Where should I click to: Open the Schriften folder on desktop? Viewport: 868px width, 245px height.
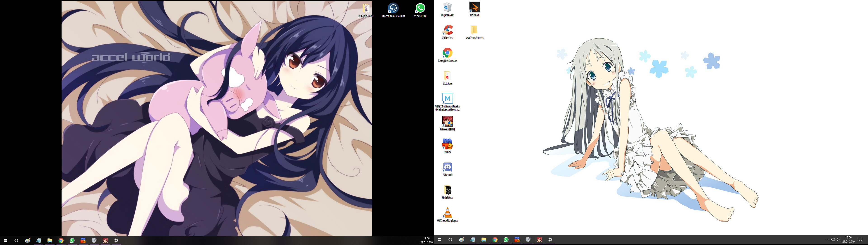pyautogui.click(x=448, y=190)
